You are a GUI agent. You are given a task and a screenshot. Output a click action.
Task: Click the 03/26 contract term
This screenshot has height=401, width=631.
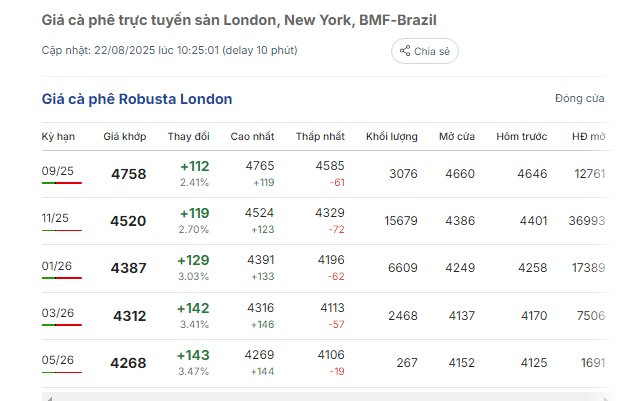tap(58, 313)
